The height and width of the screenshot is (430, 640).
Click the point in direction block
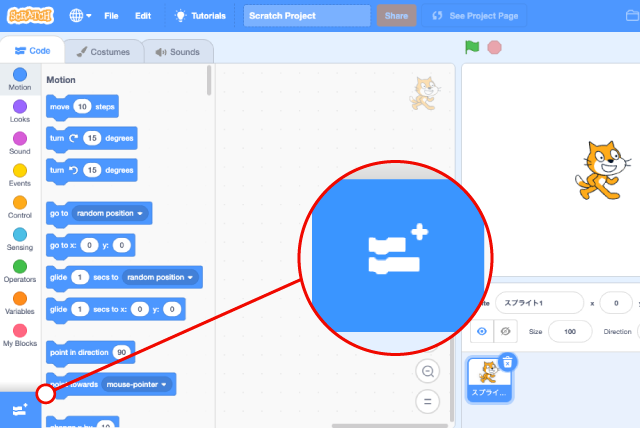(91, 352)
